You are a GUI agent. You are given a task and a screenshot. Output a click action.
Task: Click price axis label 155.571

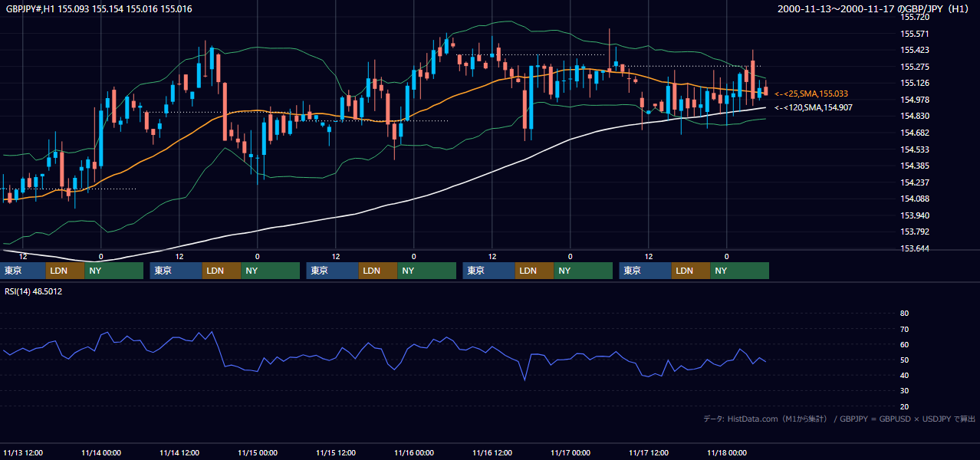(915, 34)
